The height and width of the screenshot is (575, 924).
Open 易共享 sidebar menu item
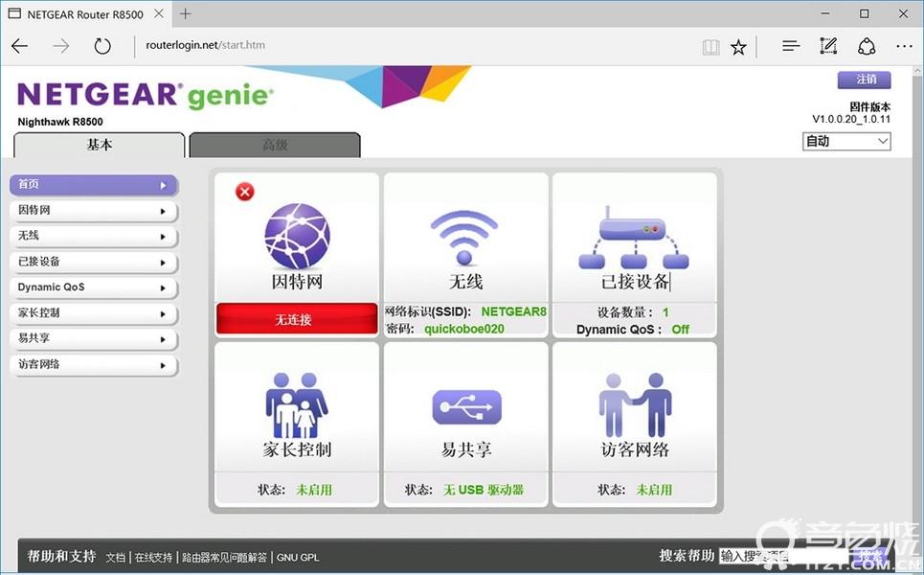point(93,338)
